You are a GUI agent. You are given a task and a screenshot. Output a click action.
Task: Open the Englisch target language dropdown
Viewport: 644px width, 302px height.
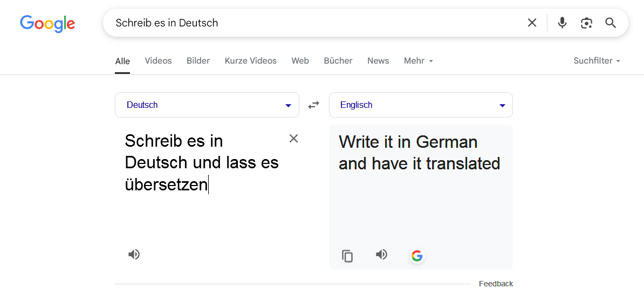[x=421, y=105]
